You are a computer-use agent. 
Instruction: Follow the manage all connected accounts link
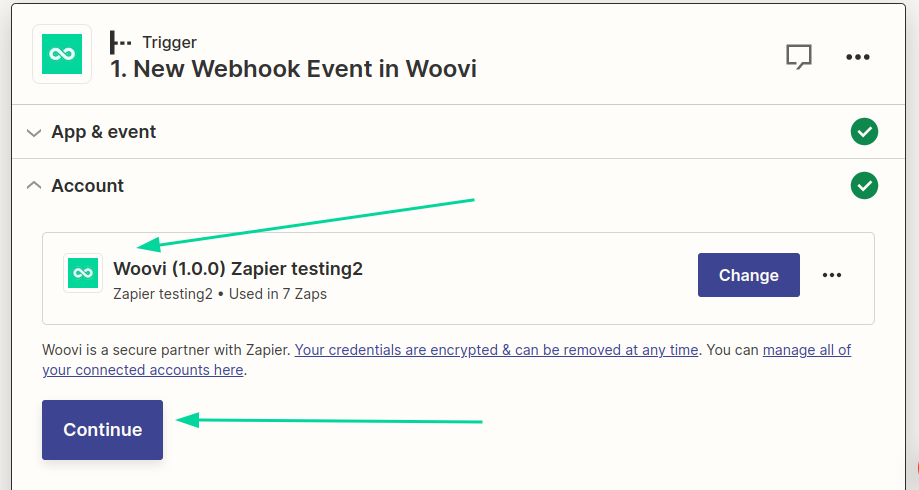806,350
